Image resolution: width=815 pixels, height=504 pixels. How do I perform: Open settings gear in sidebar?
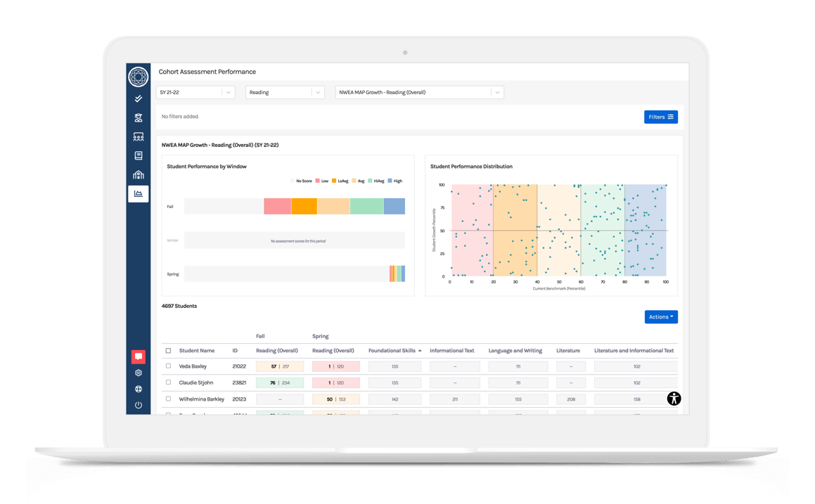click(x=139, y=373)
